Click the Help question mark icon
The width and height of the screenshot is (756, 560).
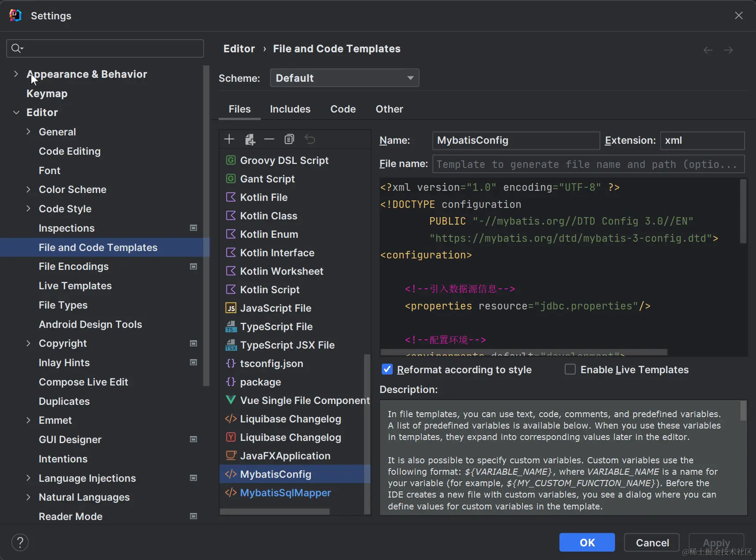[20, 542]
